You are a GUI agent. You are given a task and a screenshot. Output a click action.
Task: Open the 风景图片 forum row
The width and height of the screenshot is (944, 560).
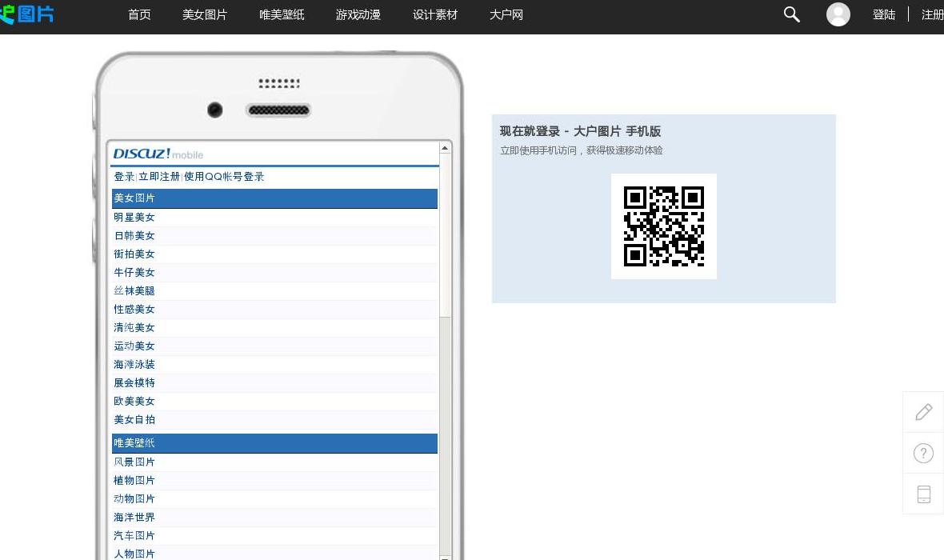pos(274,462)
